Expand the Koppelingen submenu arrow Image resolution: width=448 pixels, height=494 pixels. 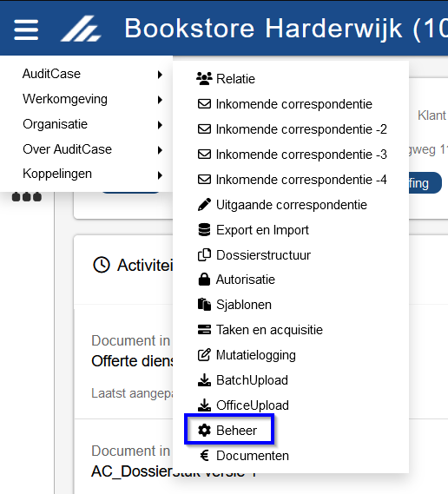tap(160, 175)
